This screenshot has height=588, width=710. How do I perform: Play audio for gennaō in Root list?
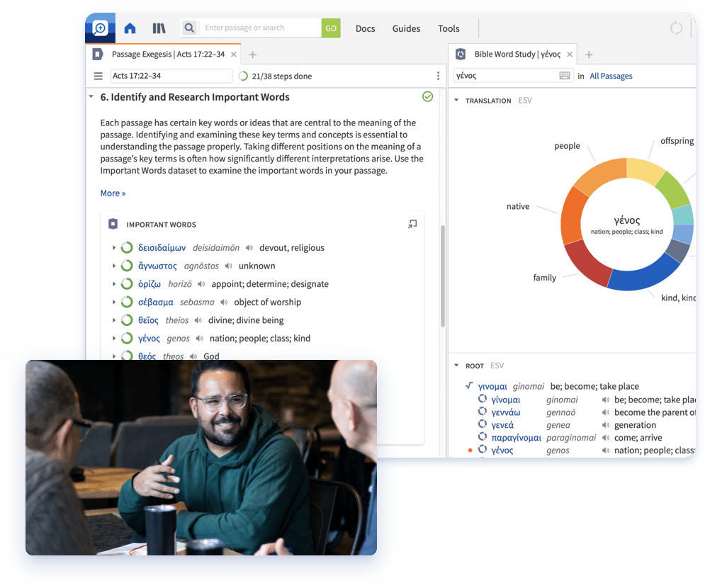click(605, 412)
